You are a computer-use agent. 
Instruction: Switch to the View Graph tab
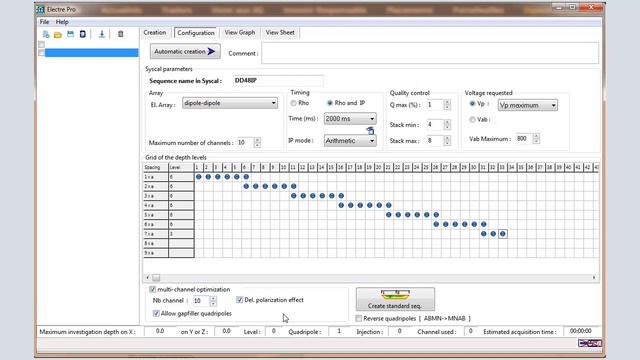[240, 33]
